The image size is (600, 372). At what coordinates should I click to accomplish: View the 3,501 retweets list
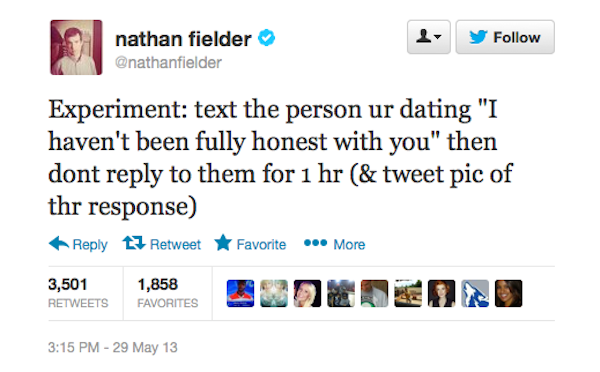78,293
